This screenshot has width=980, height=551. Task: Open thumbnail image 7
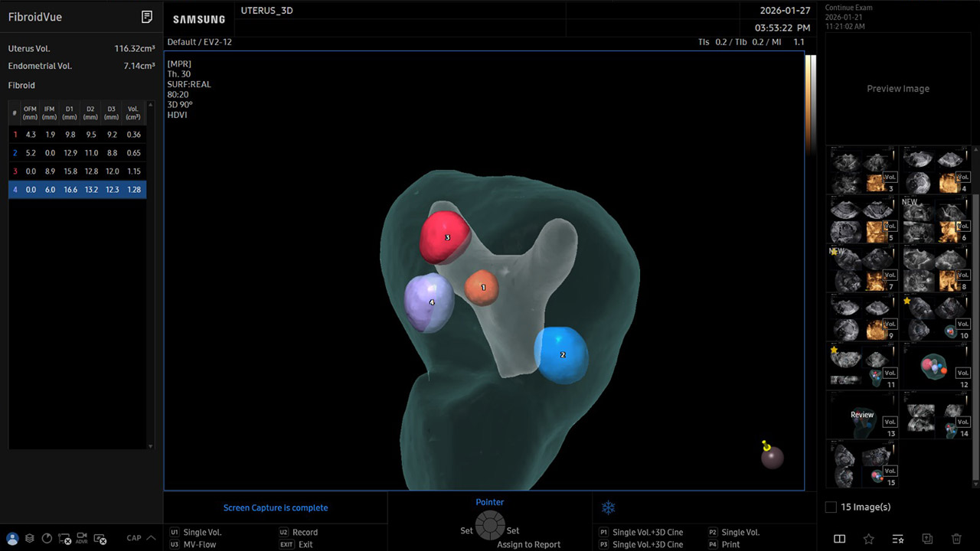coord(863,268)
